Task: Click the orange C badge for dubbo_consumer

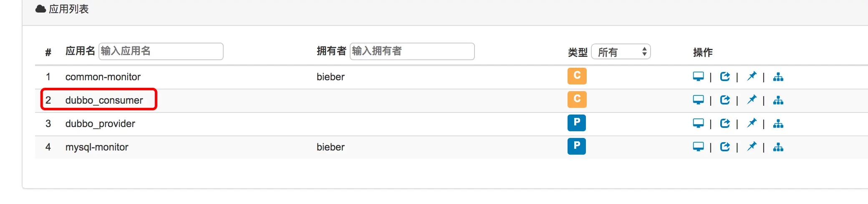Action: [x=577, y=99]
